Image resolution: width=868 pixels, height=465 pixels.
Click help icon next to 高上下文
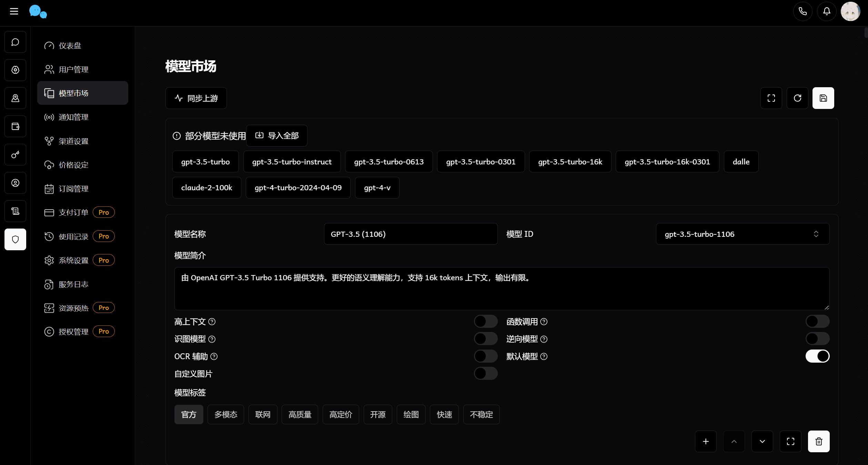(x=212, y=322)
